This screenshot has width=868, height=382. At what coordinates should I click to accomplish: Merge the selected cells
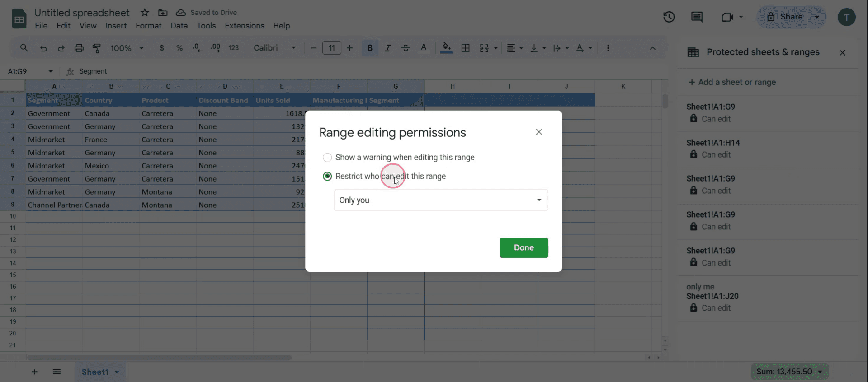pos(484,48)
